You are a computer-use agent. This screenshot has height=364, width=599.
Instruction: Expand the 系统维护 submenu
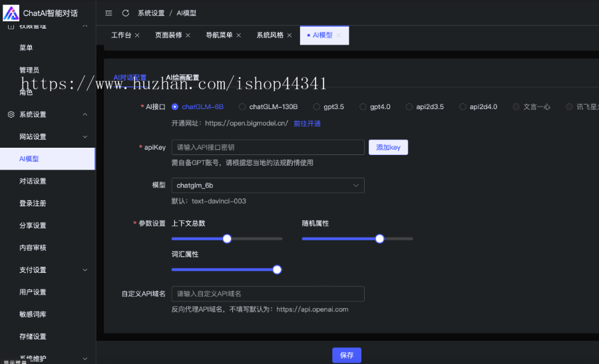click(x=85, y=359)
